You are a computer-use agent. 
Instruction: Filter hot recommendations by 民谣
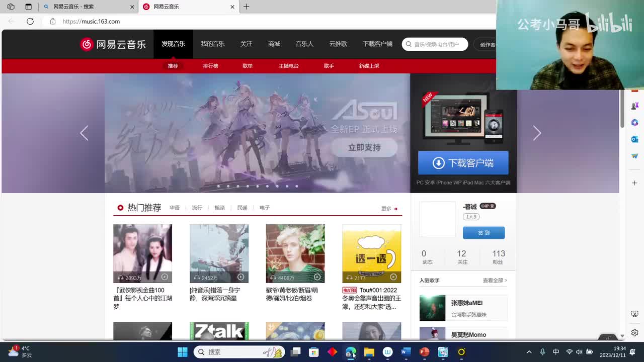pos(243,208)
